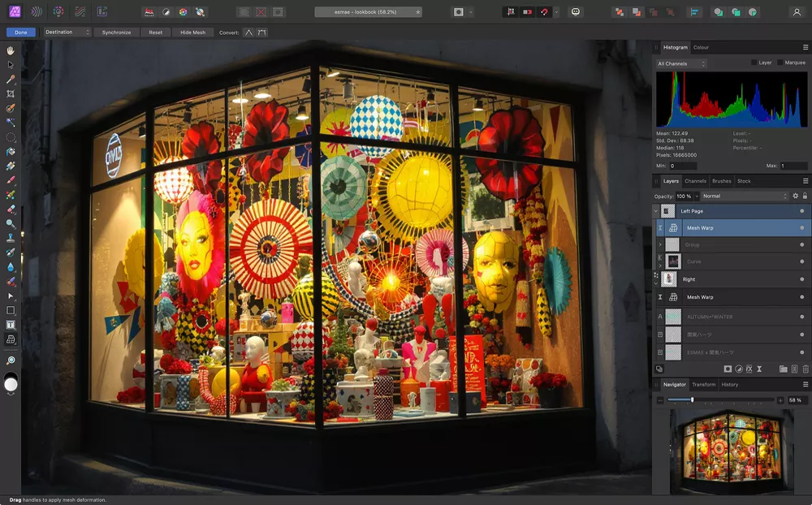
Task: Select the Zoom tool near the toolbar bottom
Action: click(x=11, y=360)
